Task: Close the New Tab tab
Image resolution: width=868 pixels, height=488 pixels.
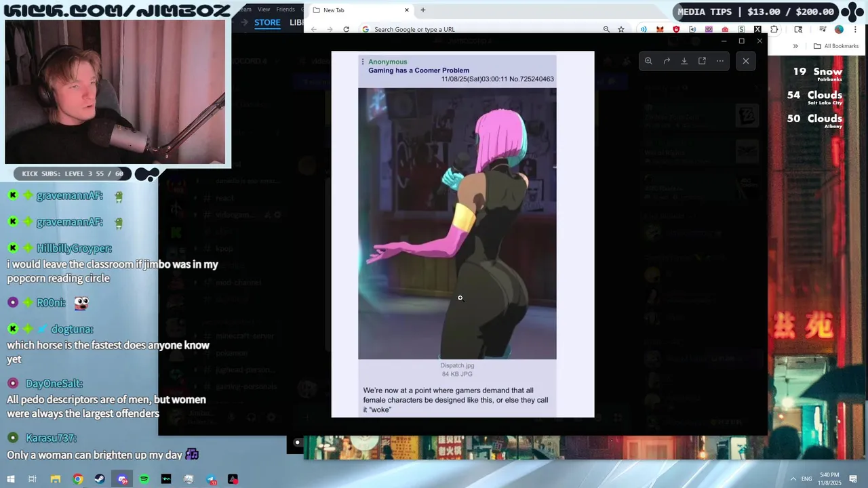Action: point(407,10)
